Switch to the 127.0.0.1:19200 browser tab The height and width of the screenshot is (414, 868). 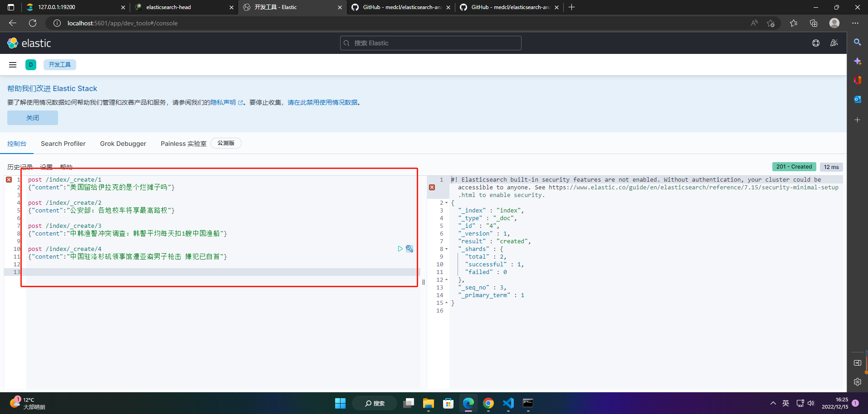coord(75,7)
